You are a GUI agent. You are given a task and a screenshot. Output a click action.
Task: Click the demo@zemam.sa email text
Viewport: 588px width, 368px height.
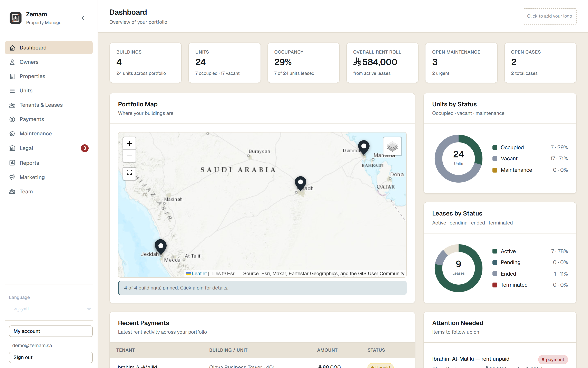(x=32, y=346)
